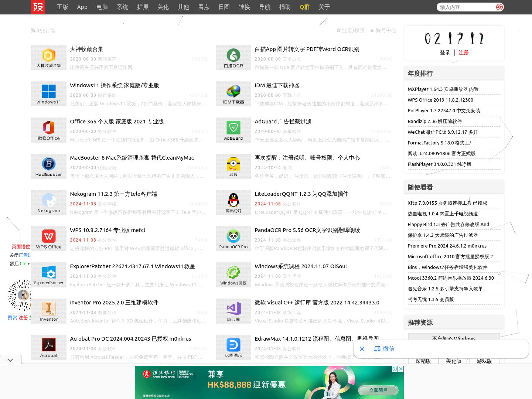Click the search icon in the search box

499,7
